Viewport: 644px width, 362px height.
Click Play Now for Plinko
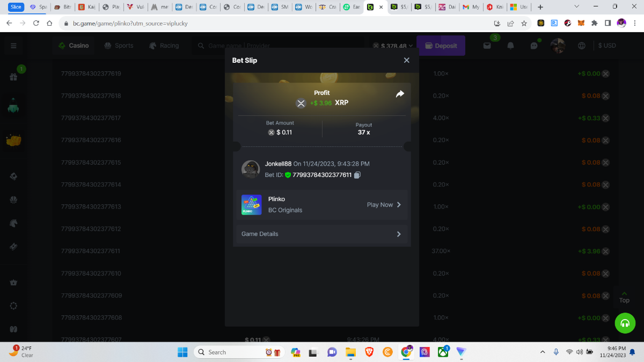pyautogui.click(x=384, y=205)
